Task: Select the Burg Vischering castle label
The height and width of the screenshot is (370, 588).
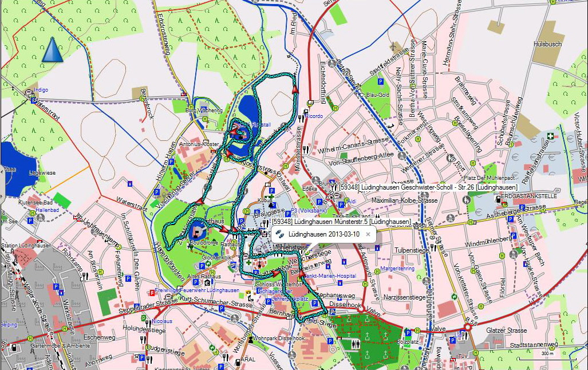Action: (x=203, y=110)
